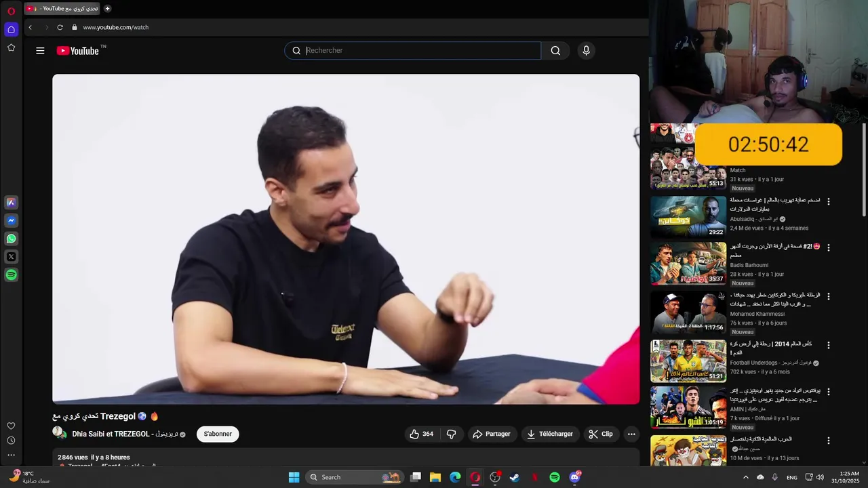Open Discord from taskbar
The width and height of the screenshot is (868, 488).
point(574,477)
